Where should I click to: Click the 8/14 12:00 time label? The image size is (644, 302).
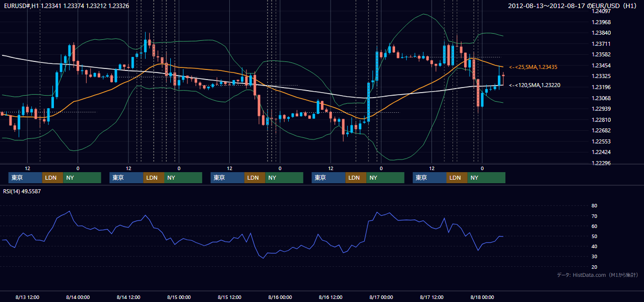pyautogui.click(x=128, y=297)
